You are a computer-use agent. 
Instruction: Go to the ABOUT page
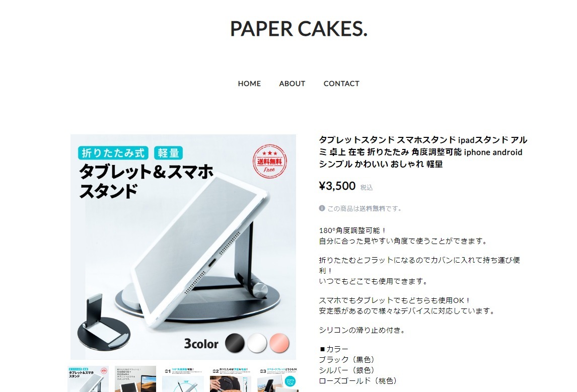[x=292, y=84]
